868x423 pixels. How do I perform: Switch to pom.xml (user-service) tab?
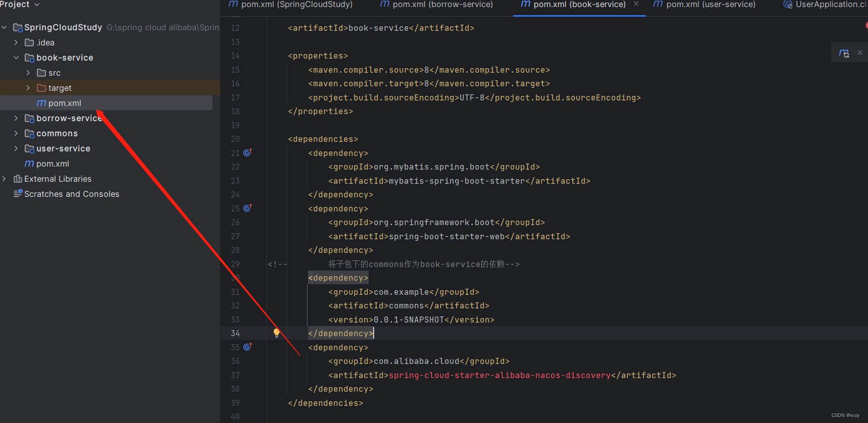pyautogui.click(x=704, y=5)
